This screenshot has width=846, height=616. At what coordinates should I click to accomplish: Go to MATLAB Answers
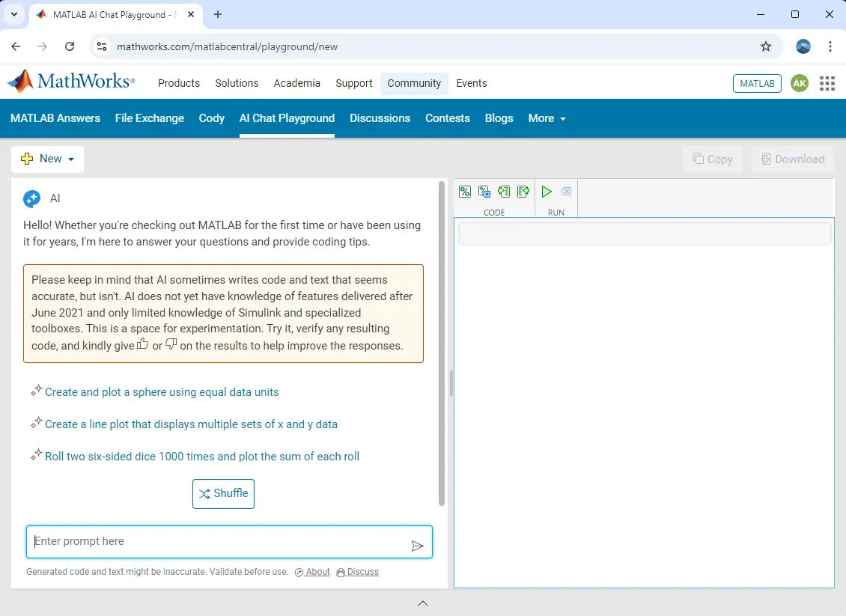[x=55, y=118]
